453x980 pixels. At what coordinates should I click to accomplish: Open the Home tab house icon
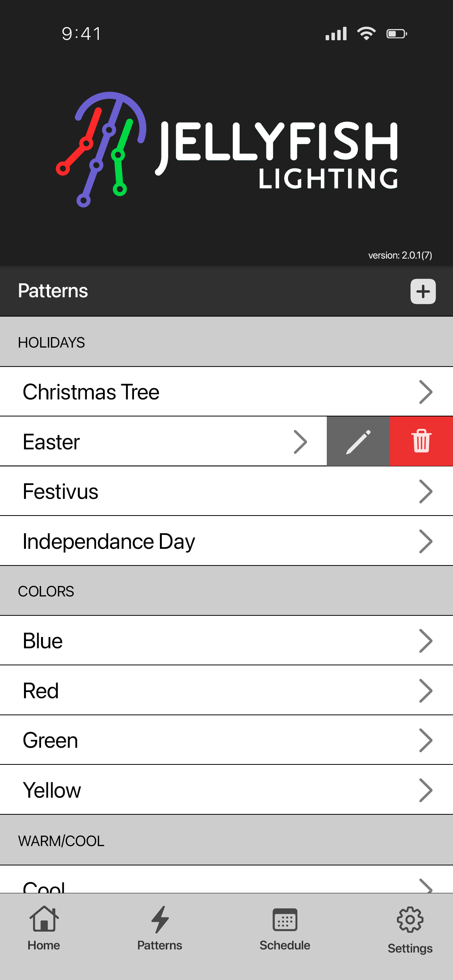[44, 920]
